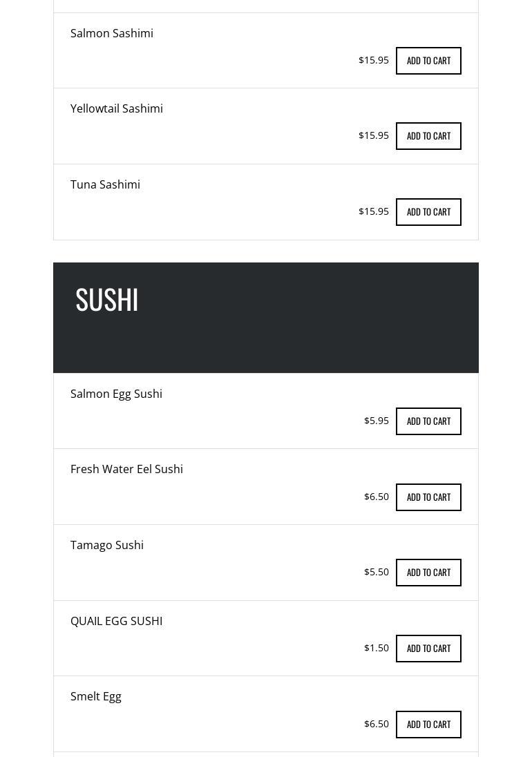Click the Salmon Egg Sushi title
Viewport: 532px width, 757px height.
[116, 394]
